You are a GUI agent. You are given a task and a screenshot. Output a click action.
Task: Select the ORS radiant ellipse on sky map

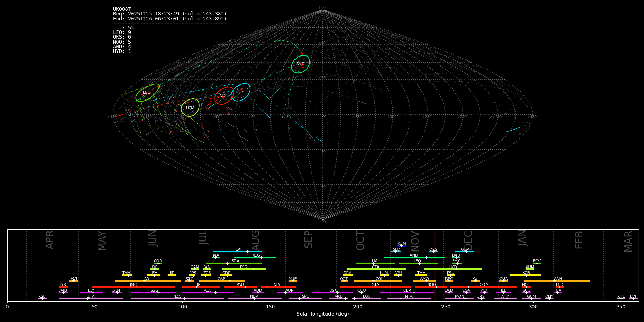click(241, 92)
